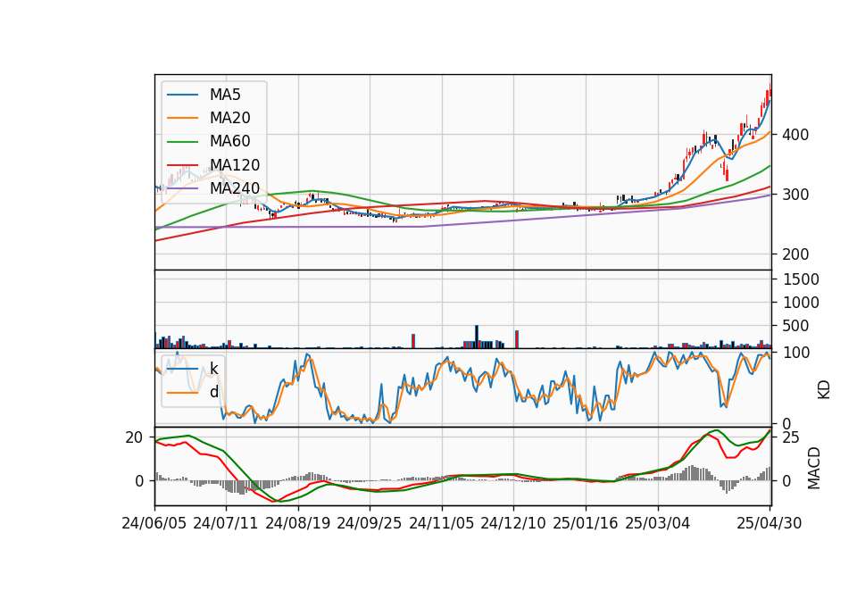Click the orange MA20 legend line sample

tap(182, 118)
